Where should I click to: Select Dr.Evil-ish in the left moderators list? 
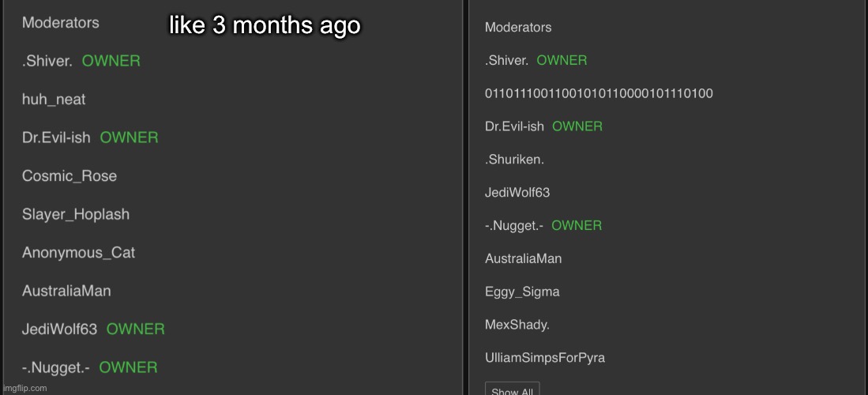56,137
